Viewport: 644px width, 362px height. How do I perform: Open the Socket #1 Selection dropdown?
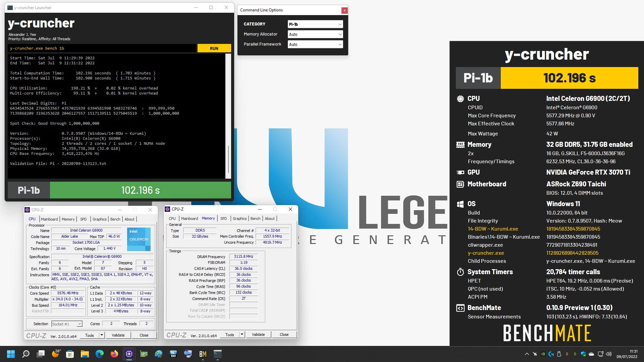pyautogui.click(x=67, y=324)
